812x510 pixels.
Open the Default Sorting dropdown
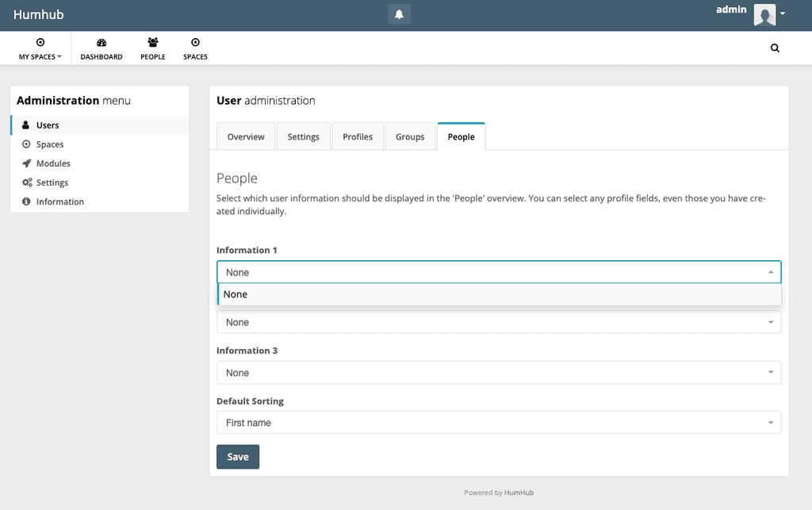point(499,423)
